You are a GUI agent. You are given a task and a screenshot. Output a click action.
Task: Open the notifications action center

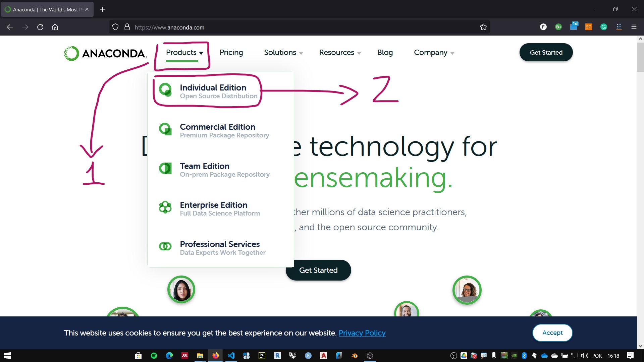pos(630,356)
